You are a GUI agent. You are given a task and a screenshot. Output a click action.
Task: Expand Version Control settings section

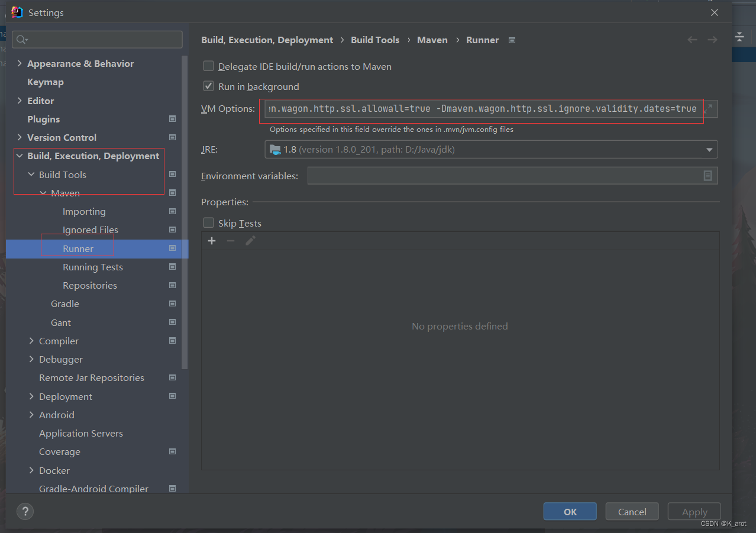pos(20,137)
